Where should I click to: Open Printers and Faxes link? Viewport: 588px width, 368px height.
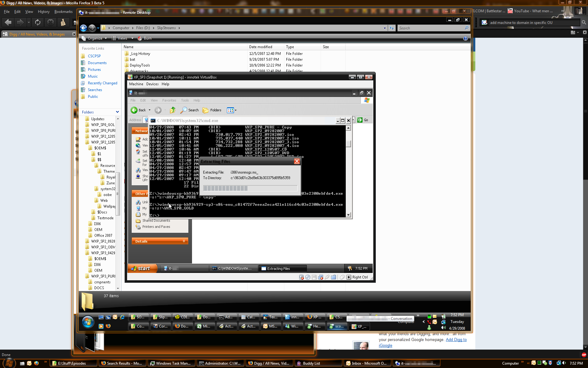(156, 227)
